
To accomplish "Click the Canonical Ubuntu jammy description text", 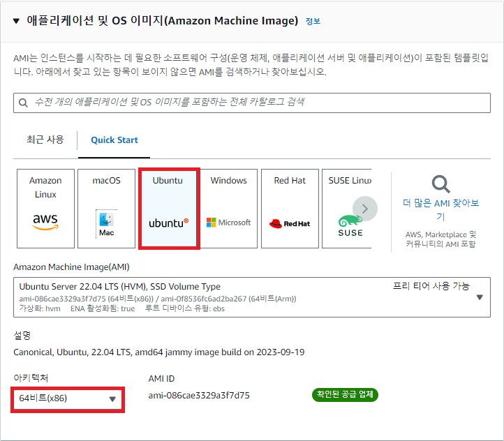I will (158, 352).
